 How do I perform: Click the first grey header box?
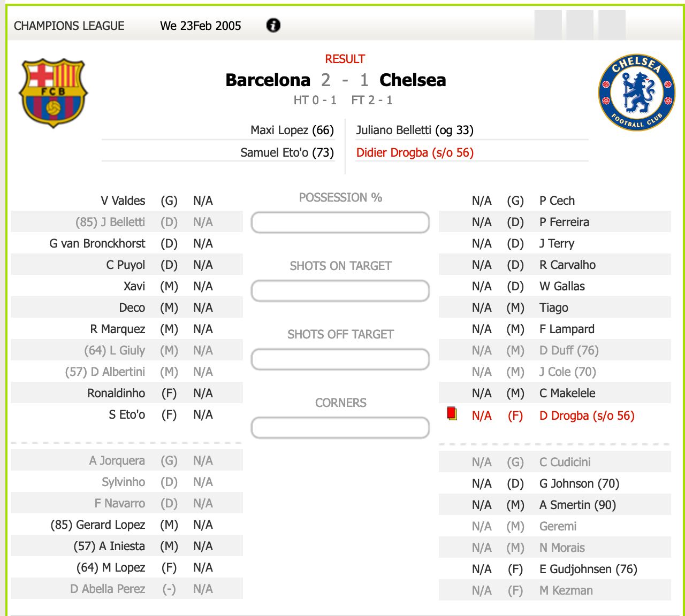(x=548, y=25)
